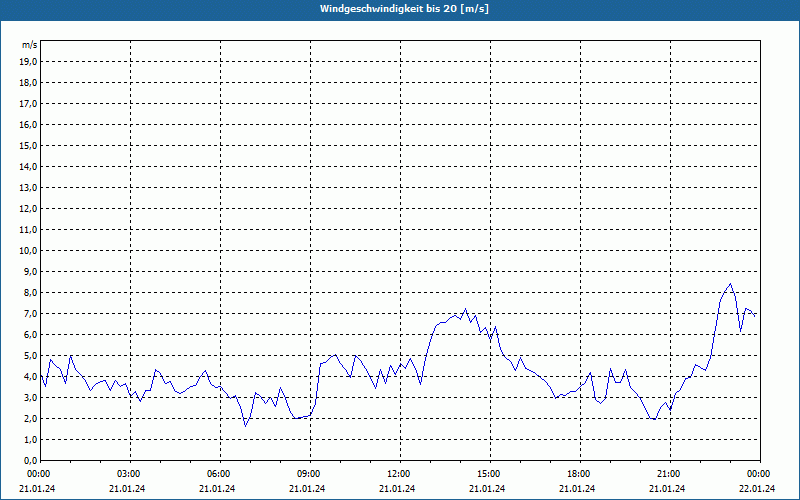
Task: Click the 15:00 time label
Action: 491,474
